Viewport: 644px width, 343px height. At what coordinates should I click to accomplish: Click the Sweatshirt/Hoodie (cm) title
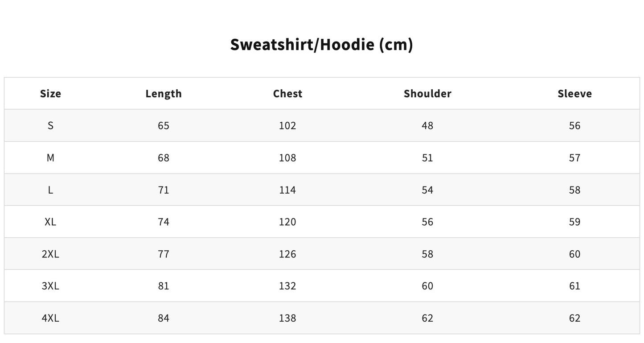321,45
